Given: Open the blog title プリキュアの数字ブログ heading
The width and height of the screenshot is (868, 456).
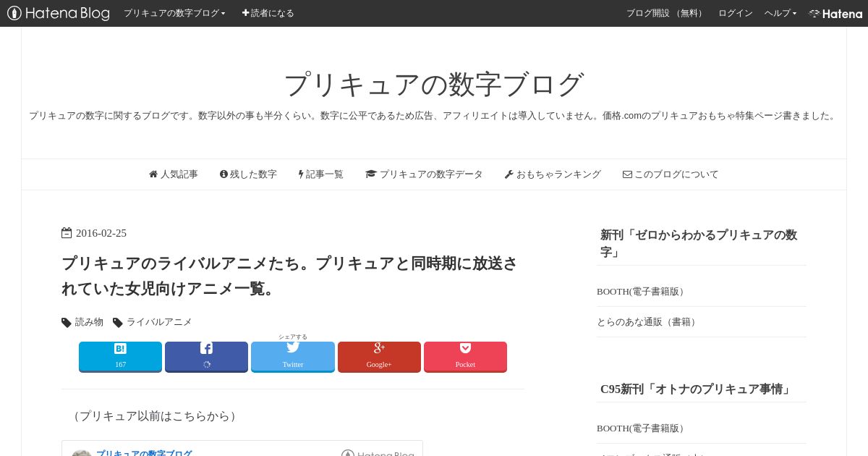Looking at the screenshot, I should (x=433, y=84).
